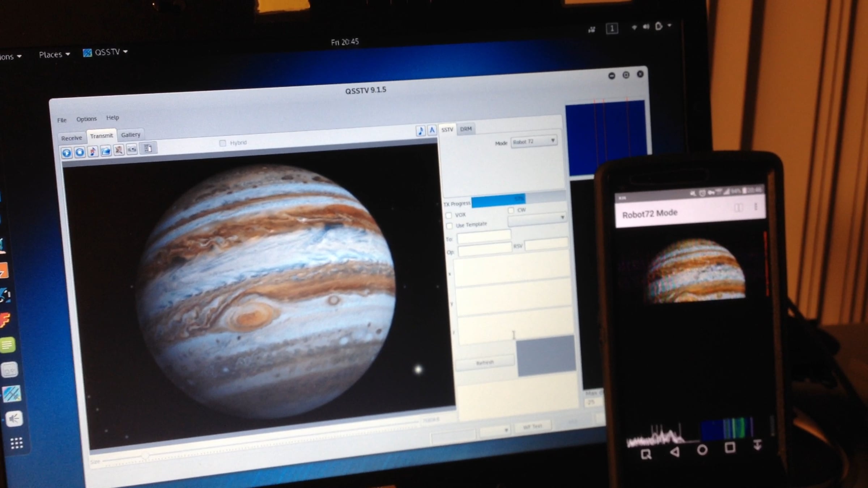Click the workspace indicator showing 1

pyautogui.click(x=612, y=29)
